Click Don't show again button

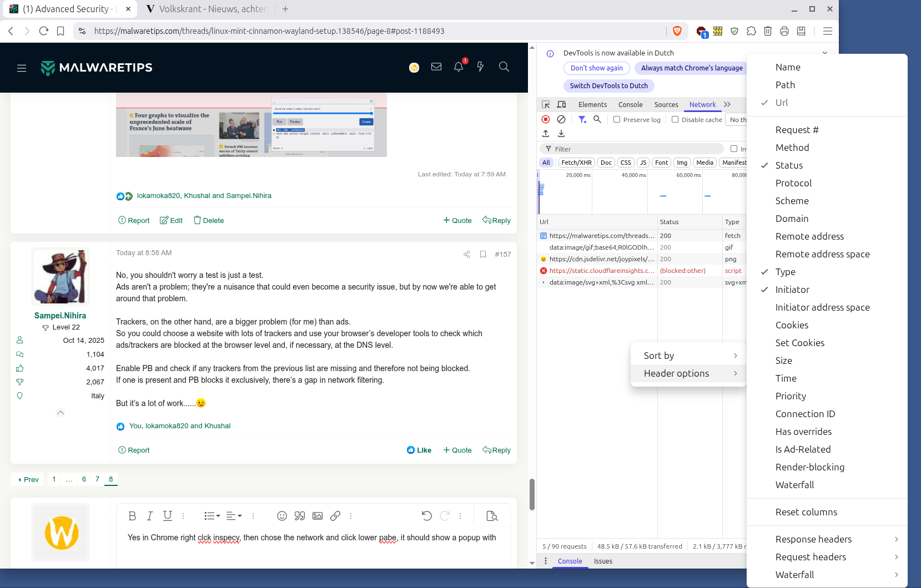point(597,68)
